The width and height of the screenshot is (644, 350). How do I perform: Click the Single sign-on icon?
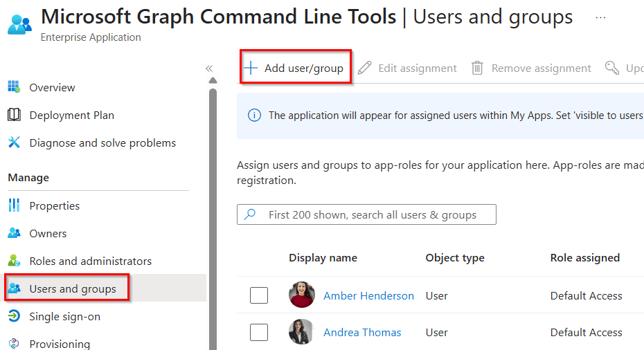pyautogui.click(x=14, y=316)
